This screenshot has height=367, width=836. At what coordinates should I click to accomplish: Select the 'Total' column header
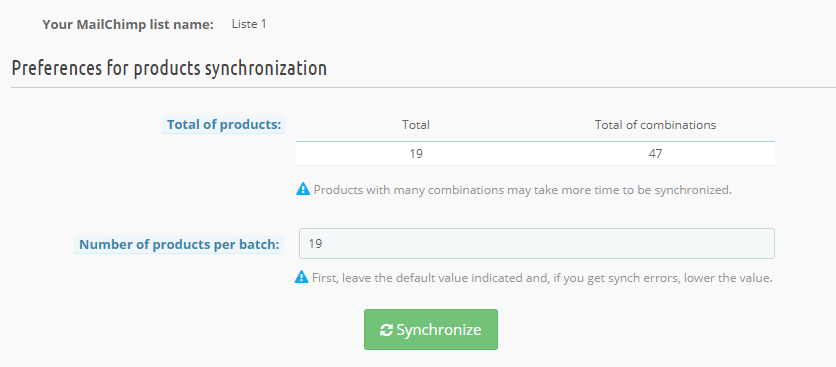416,125
